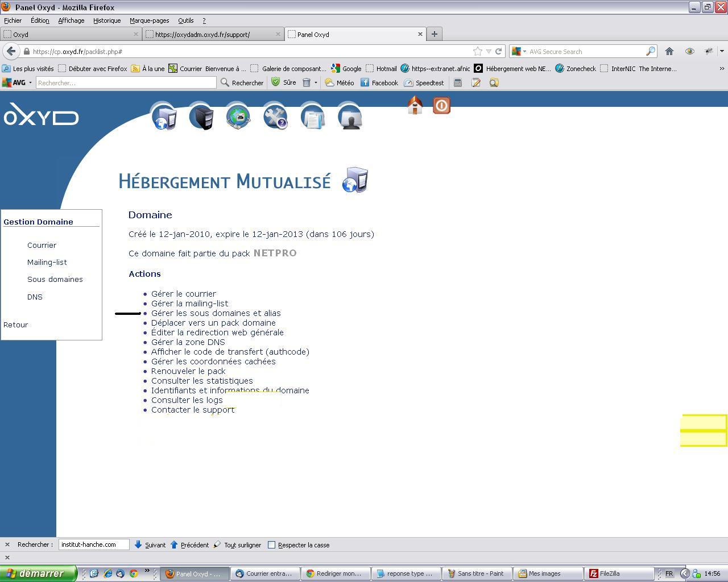Open the Affichage menu
The height and width of the screenshot is (582, 728).
coord(71,20)
